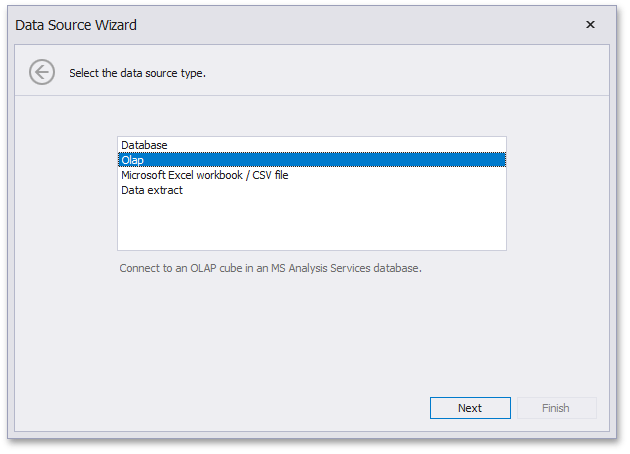630x454 pixels.
Task: Choose Microsoft Excel workbook / CSV file
Action: (205, 175)
